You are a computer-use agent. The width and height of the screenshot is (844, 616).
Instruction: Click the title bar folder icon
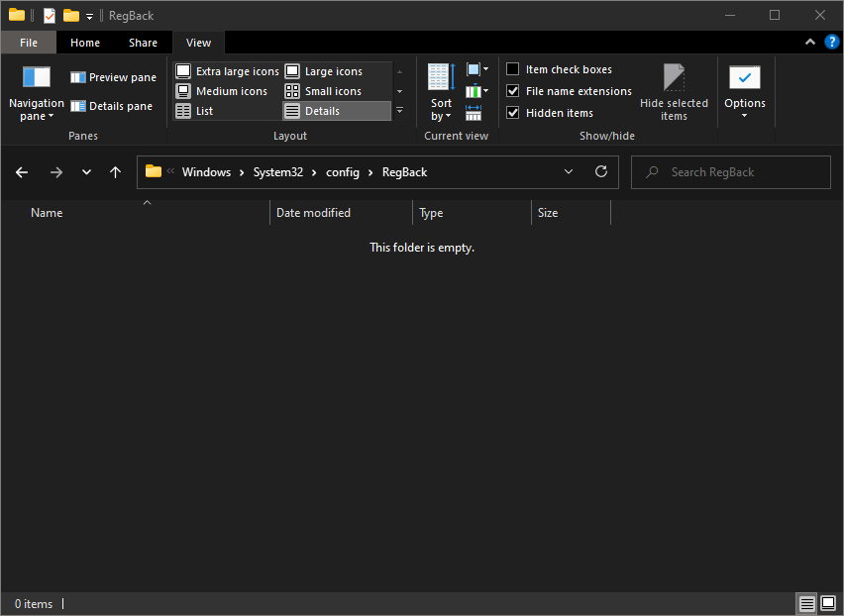pyautogui.click(x=17, y=15)
